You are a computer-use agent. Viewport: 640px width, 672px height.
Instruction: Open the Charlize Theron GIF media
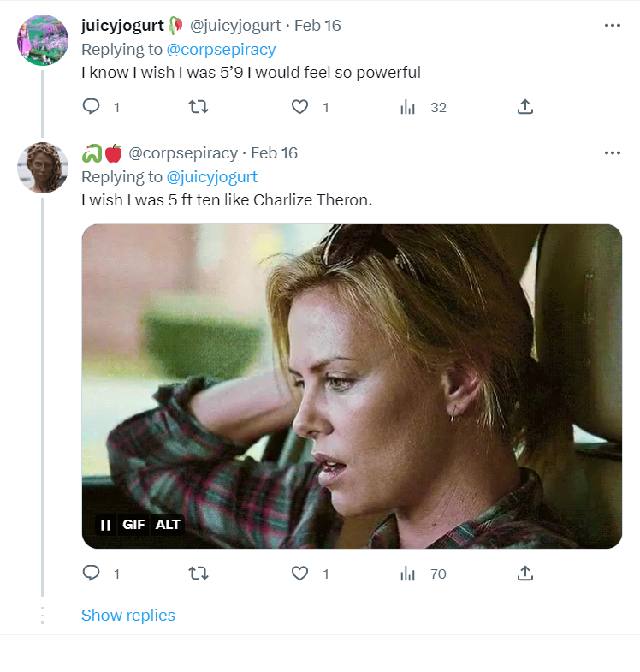tap(352, 386)
